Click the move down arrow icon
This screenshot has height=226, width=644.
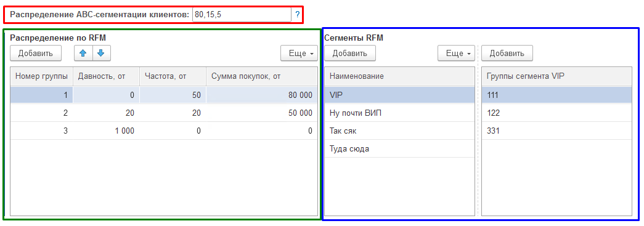102,54
